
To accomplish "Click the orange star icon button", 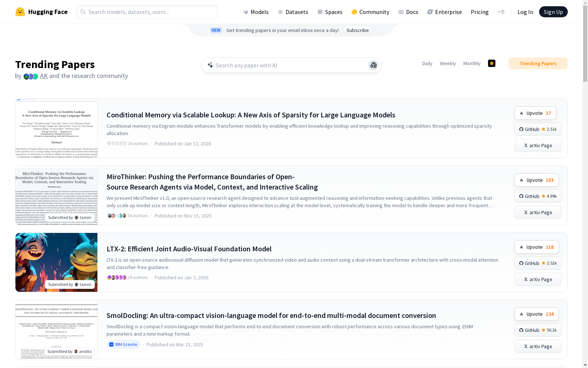I will tap(492, 63).
